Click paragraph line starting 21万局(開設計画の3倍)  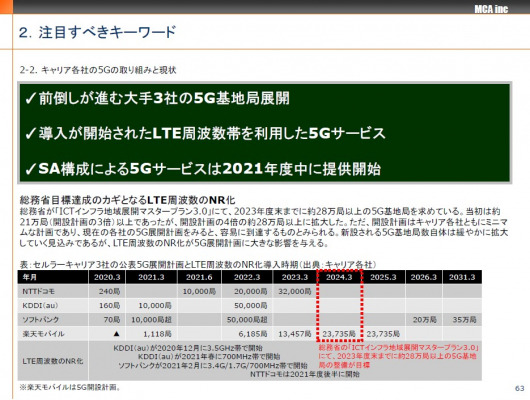tap(263, 222)
